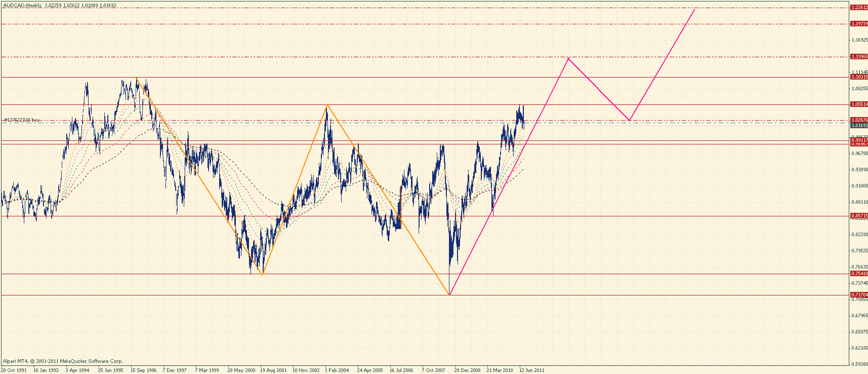This screenshot has width=868, height=374.
Task: Select the 1.19739 price level tag
Action: pyautogui.click(x=859, y=24)
